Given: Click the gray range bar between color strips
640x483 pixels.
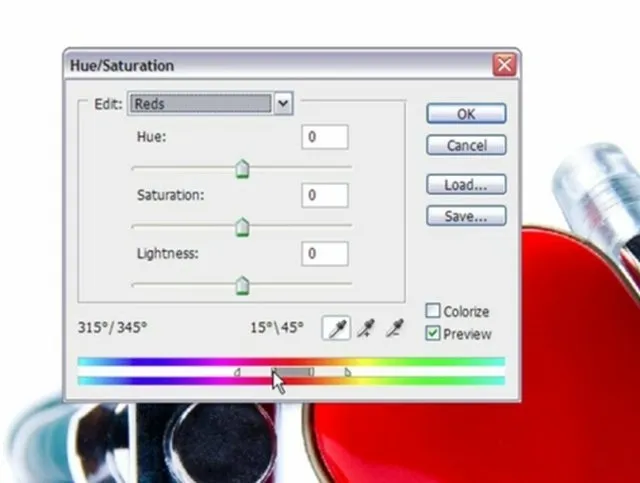Looking at the screenshot, I should (292, 372).
